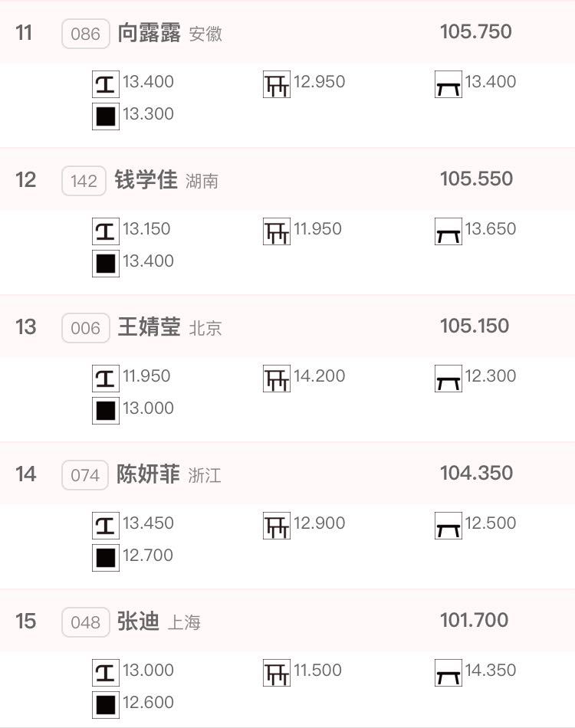Click the balance beam icon for 钱学佳

click(449, 231)
